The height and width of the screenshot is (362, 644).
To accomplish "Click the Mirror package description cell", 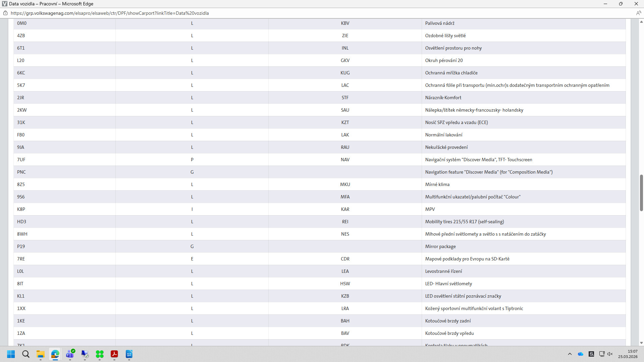I will (440, 246).
